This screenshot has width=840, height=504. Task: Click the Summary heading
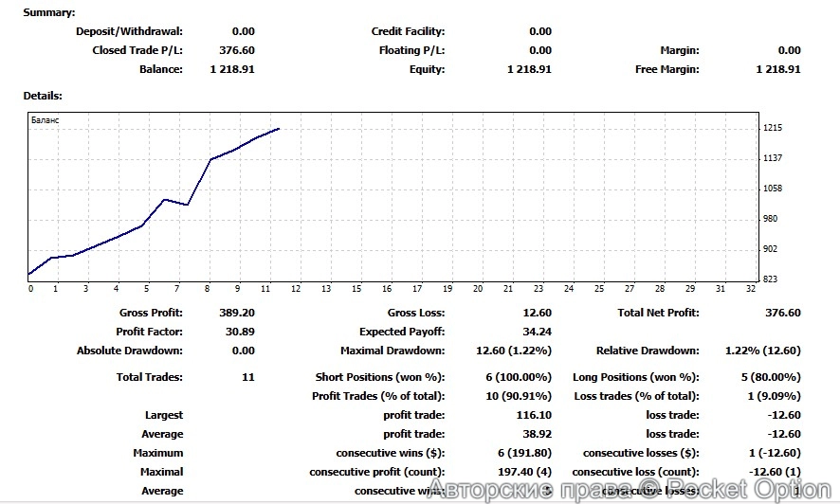click(x=49, y=12)
